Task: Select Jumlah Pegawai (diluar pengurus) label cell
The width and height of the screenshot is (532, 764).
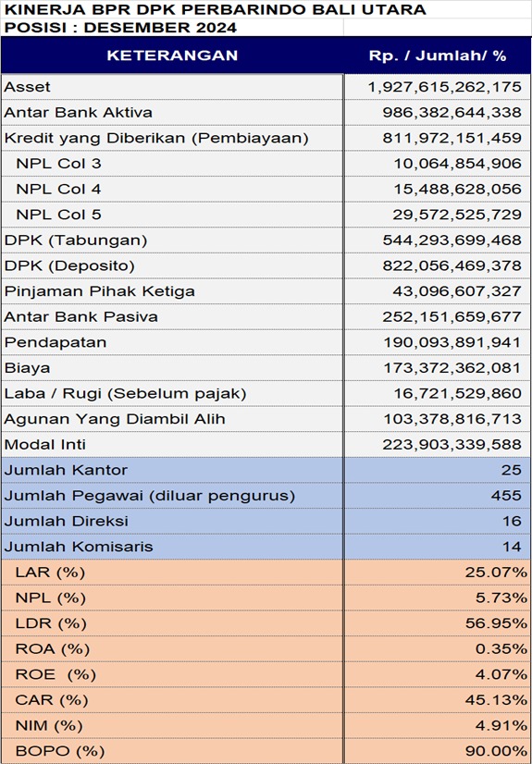Action: [x=172, y=496]
